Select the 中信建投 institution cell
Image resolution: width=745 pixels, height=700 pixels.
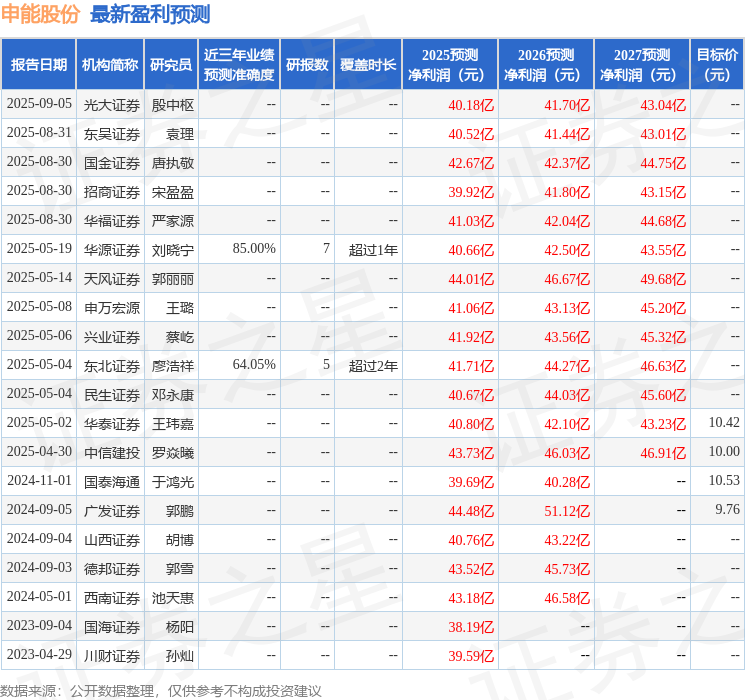112,453
